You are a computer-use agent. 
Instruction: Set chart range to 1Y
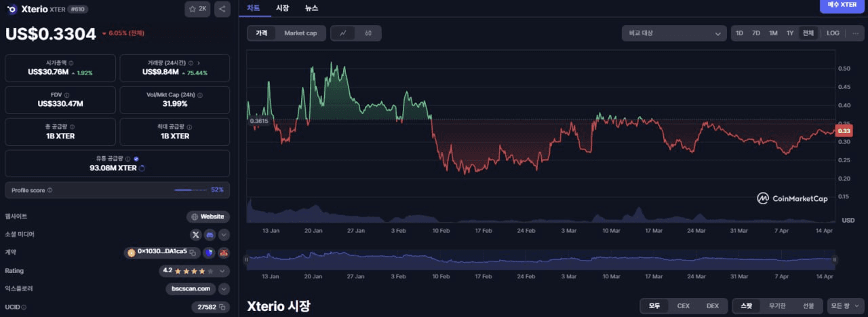(790, 33)
